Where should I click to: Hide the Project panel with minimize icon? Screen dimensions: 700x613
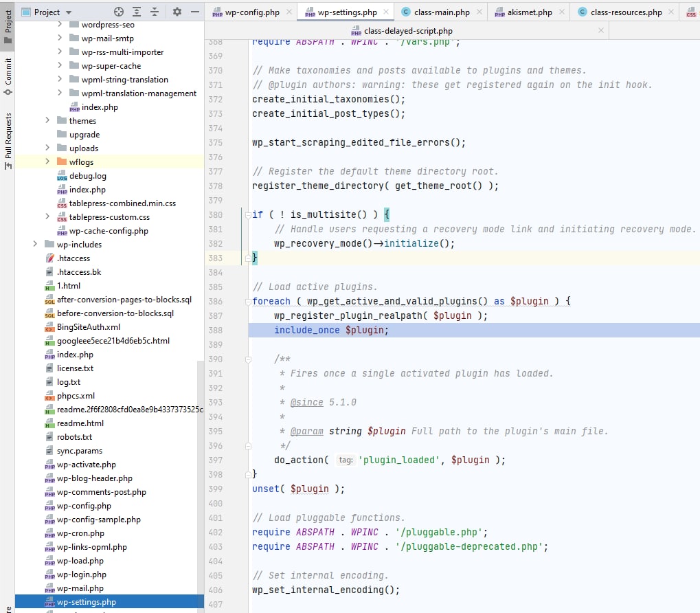point(195,12)
